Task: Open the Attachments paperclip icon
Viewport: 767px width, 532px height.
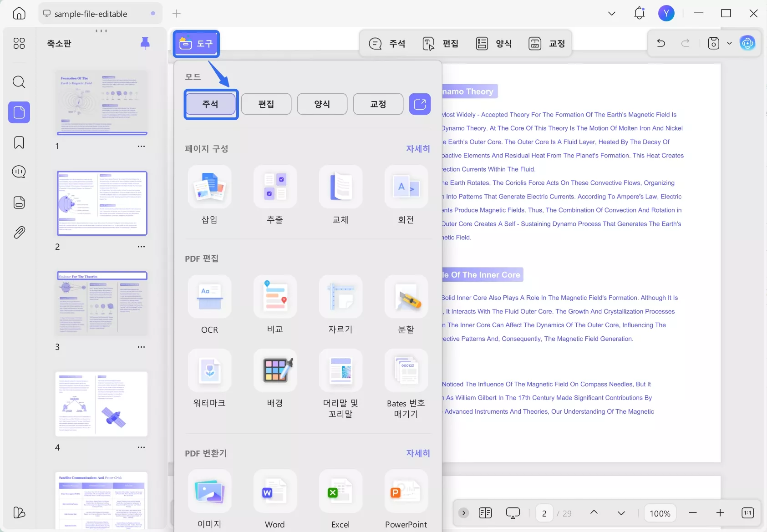Action: pos(19,233)
